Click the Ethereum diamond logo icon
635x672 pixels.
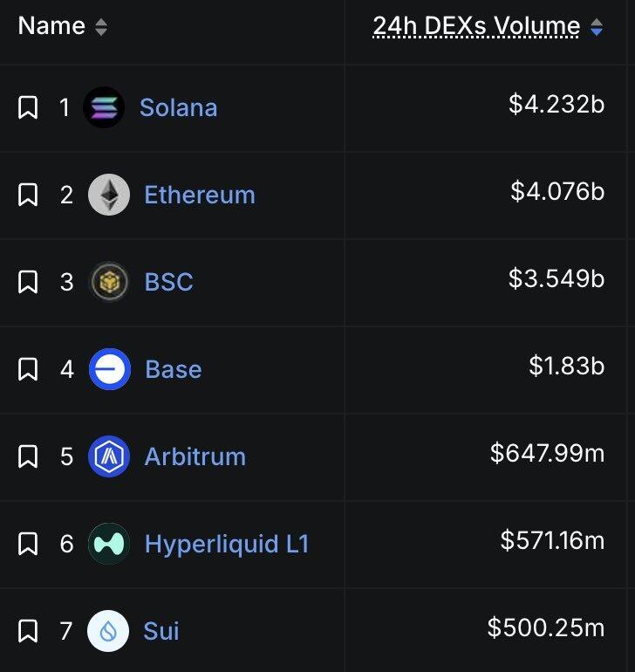[x=109, y=195]
